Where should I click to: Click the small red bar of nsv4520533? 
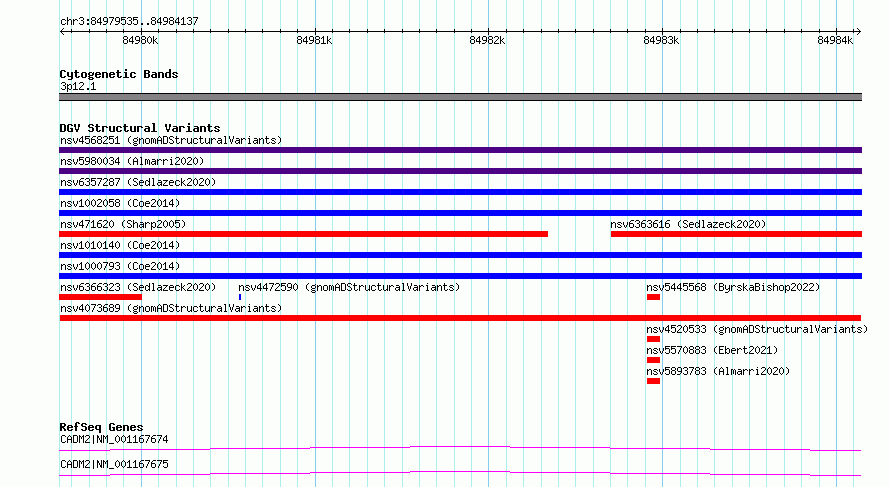tap(653, 339)
